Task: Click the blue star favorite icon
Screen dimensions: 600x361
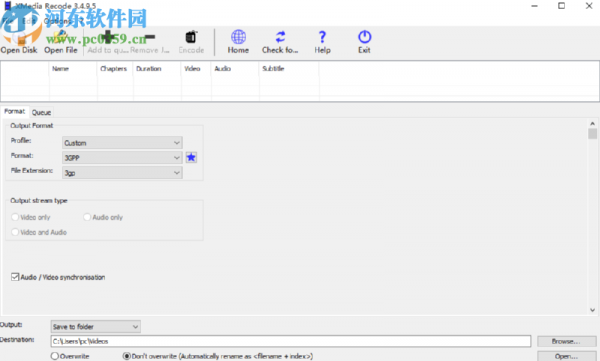Action: point(191,157)
